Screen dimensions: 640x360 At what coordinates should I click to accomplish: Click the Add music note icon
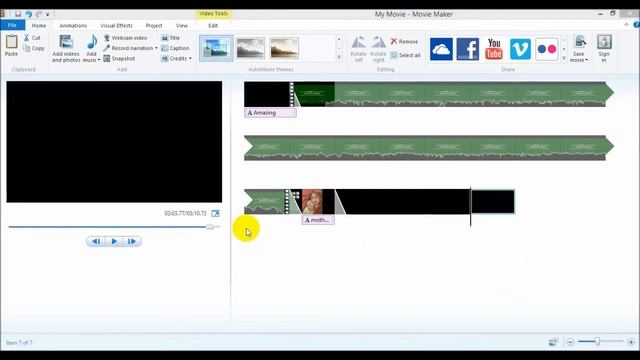[91, 42]
